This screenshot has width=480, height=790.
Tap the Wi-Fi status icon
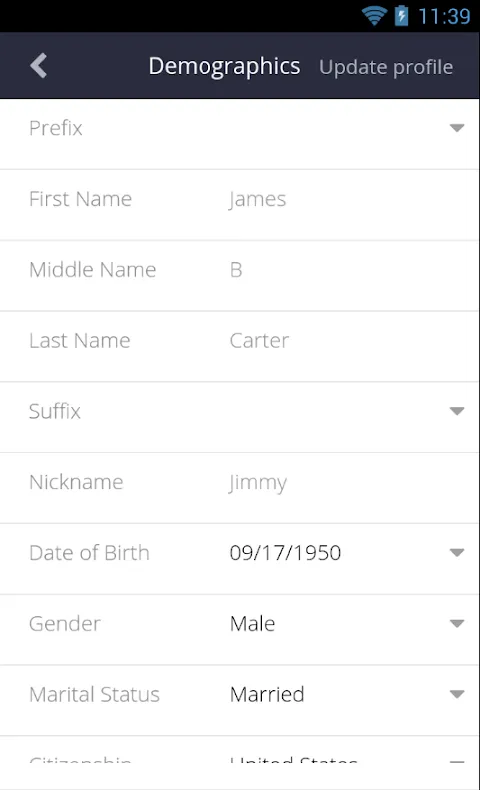click(x=374, y=16)
